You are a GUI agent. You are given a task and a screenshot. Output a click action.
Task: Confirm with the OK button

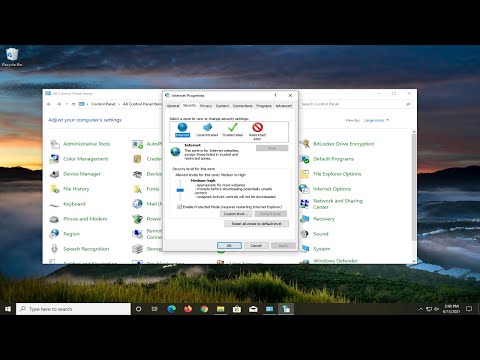point(229,245)
